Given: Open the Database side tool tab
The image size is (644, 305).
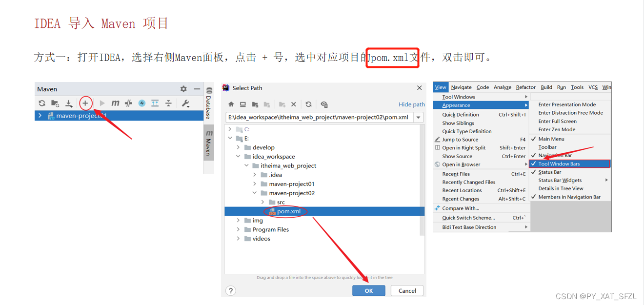Looking at the screenshot, I should pyautogui.click(x=209, y=103).
